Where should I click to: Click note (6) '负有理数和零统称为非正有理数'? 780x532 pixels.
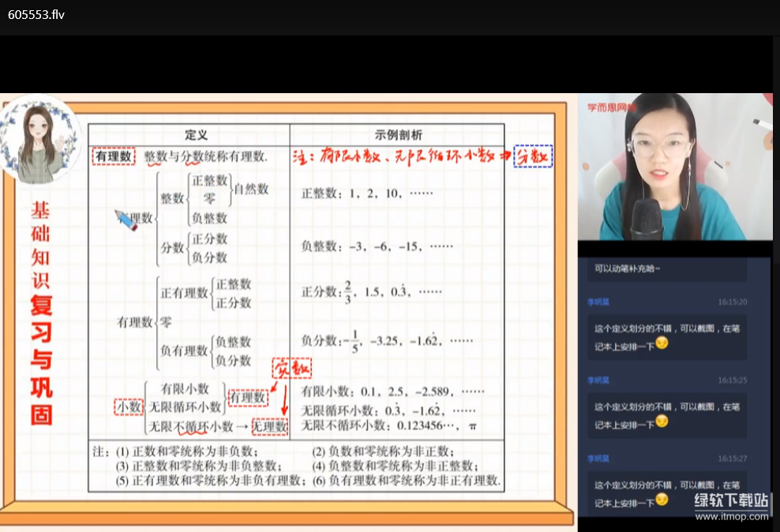click(407, 481)
